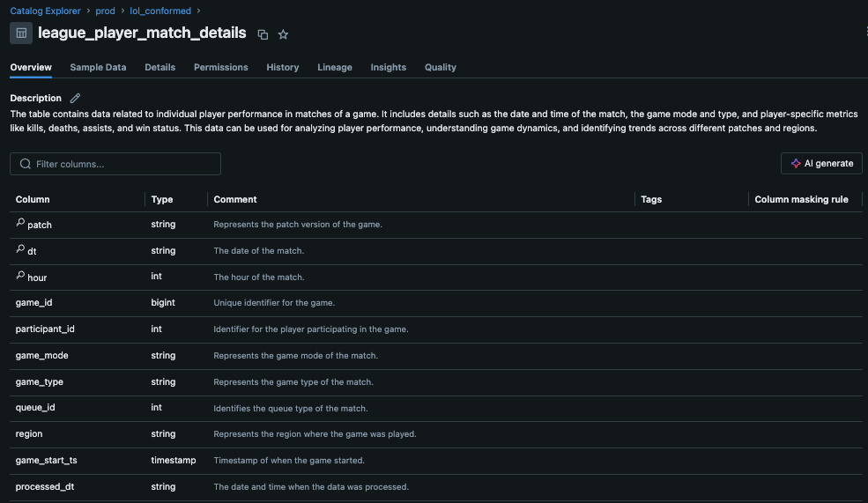The height and width of the screenshot is (503, 868).
Task: Show the Lineage tab
Action: 335,67
